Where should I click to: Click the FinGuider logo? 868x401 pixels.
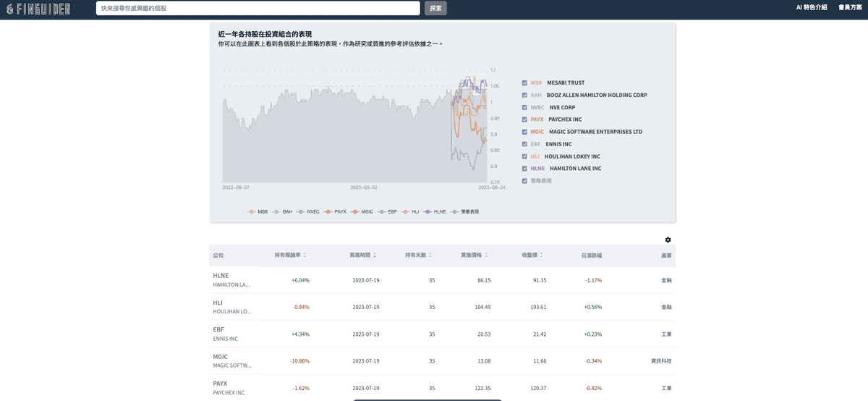click(38, 8)
